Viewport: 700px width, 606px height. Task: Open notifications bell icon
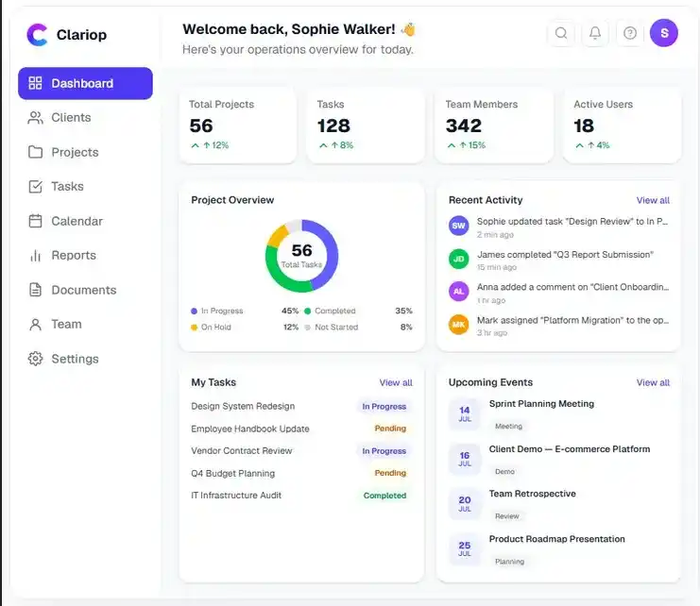(x=595, y=33)
